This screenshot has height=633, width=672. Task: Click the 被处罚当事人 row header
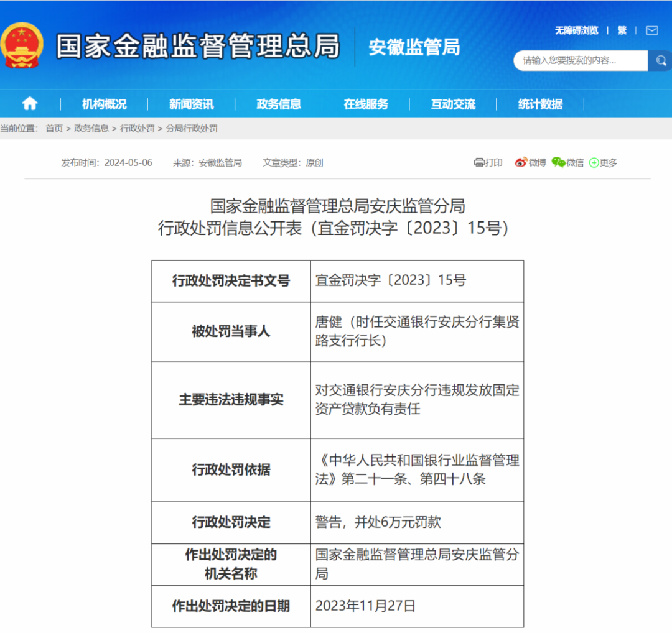pos(231,331)
